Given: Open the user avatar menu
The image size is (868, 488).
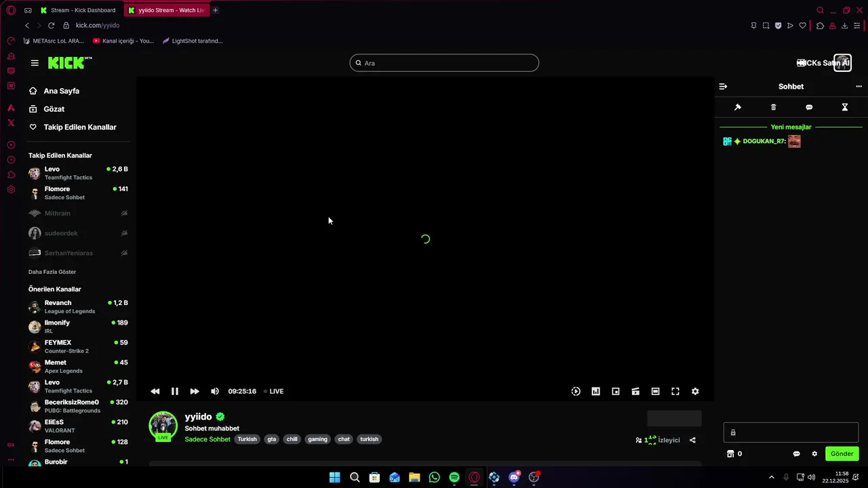Looking at the screenshot, I should pos(842,63).
